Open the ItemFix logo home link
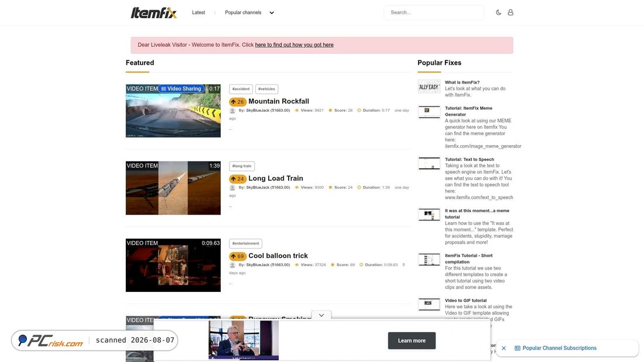The image size is (644, 362). pos(153,13)
